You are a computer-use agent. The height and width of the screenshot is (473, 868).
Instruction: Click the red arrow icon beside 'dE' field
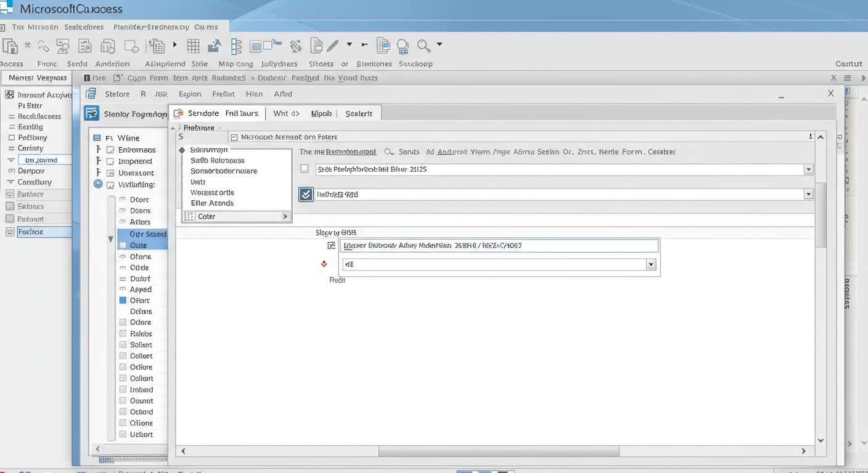click(324, 264)
